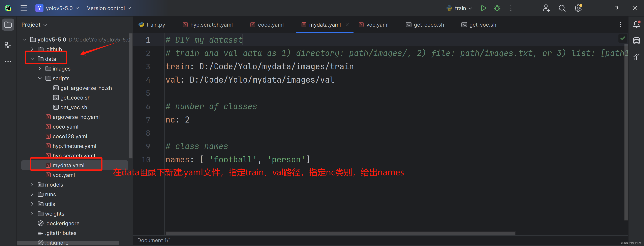Image resolution: width=644 pixels, height=246 pixels.
Task: Select coco.yaml in project tree
Action: tap(62, 127)
